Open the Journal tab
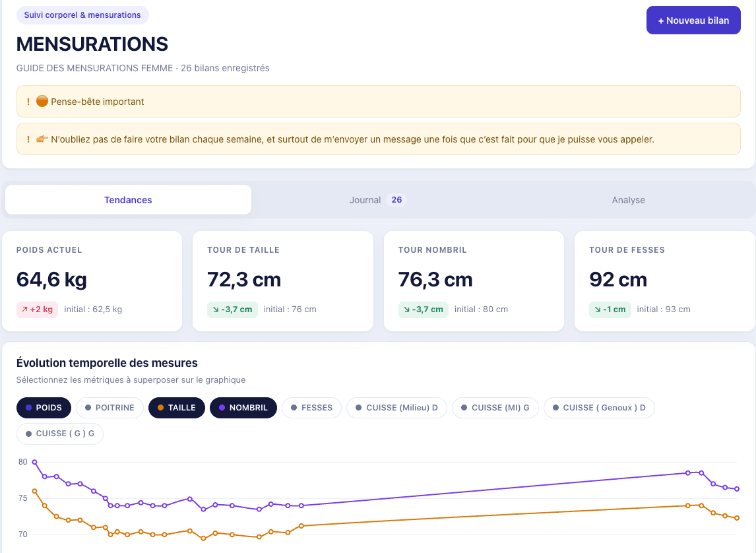This screenshot has height=553, width=756. click(378, 199)
